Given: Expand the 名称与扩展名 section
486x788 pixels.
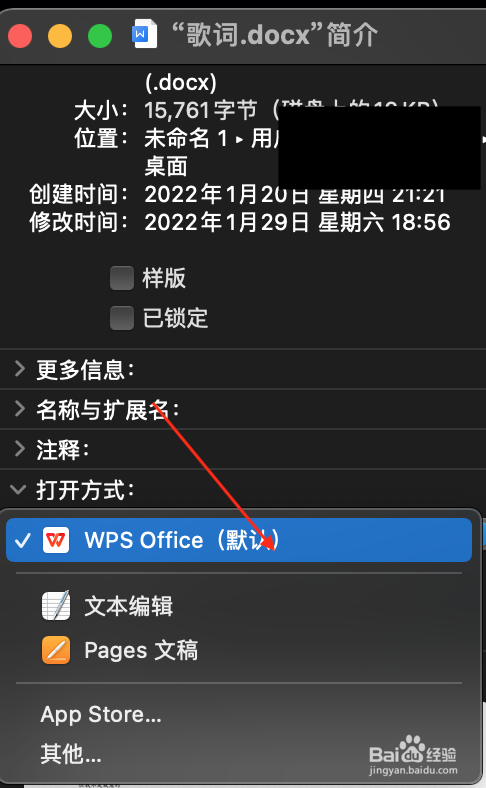Looking at the screenshot, I should pyautogui.click(x=20, y=409).
